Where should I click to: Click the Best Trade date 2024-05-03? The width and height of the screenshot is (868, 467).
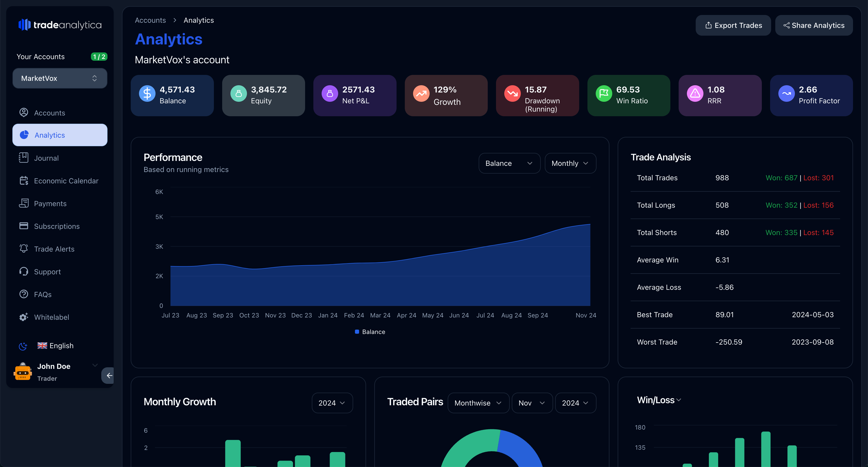(x=812, y=314)
